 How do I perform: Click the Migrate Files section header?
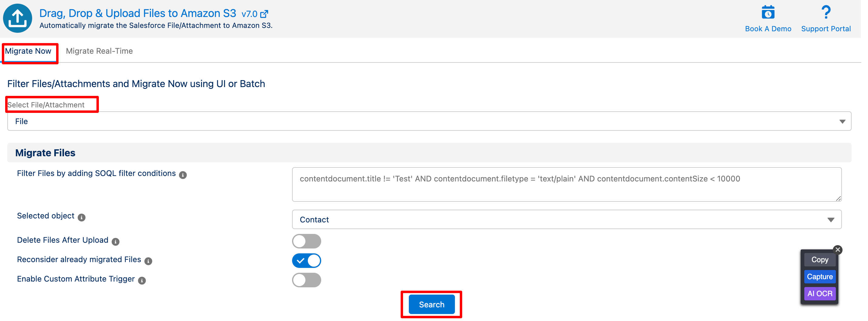[x=429, y=153]
